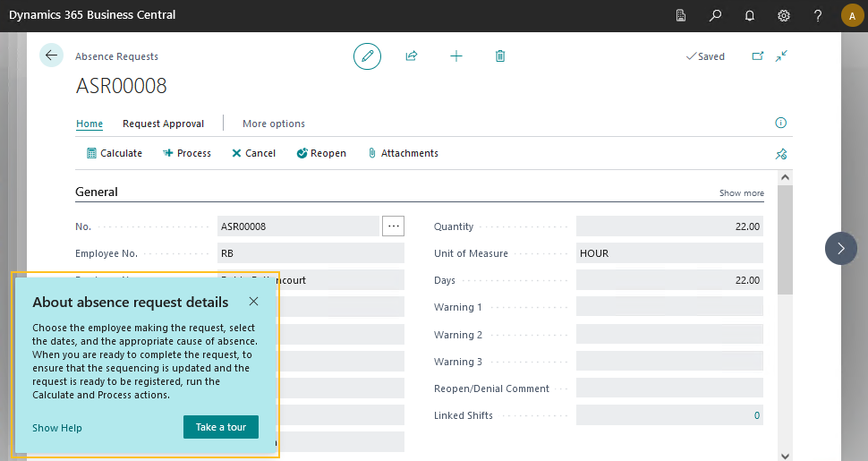Open the More options menu
Image resolution: width=868 pixels, height=461 pixels.
274,124
